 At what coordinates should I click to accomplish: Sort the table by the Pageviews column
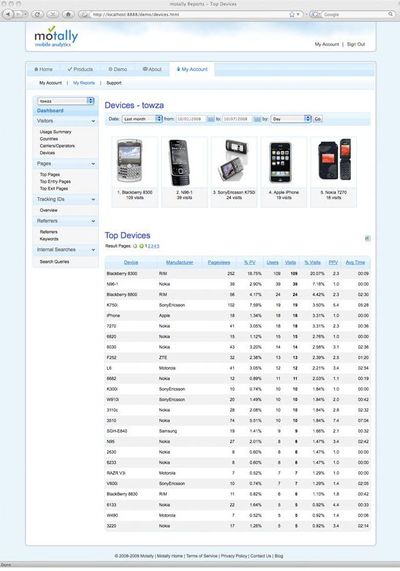(x=219, y=262)
